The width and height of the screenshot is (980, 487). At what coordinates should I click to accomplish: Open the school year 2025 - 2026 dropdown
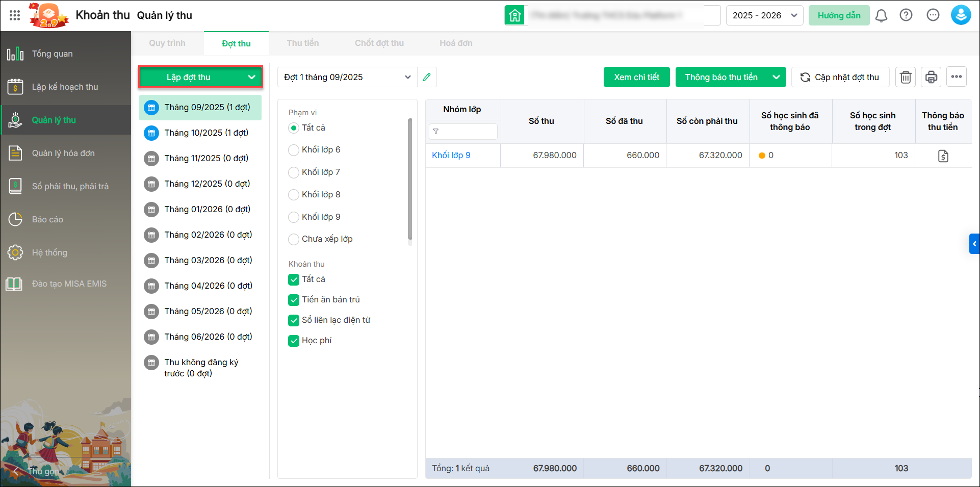pos(764,15)
